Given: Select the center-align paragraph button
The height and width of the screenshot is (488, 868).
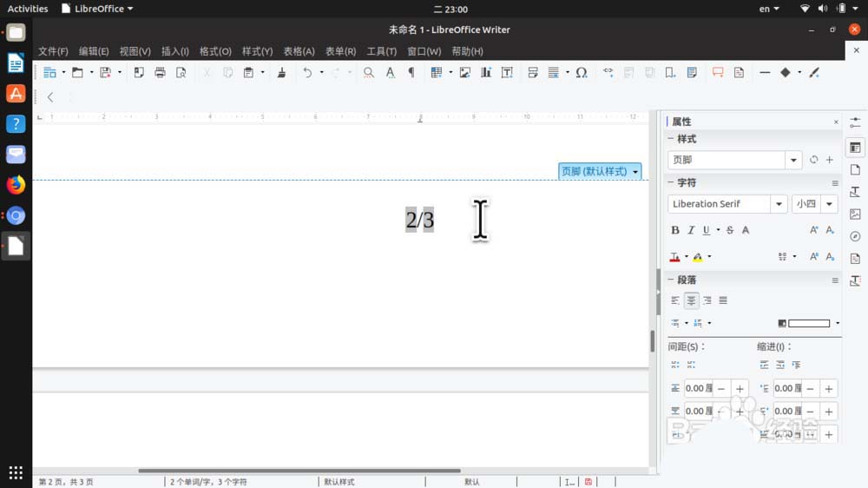Looking at the screenshot, I should (x=691, y=300).
